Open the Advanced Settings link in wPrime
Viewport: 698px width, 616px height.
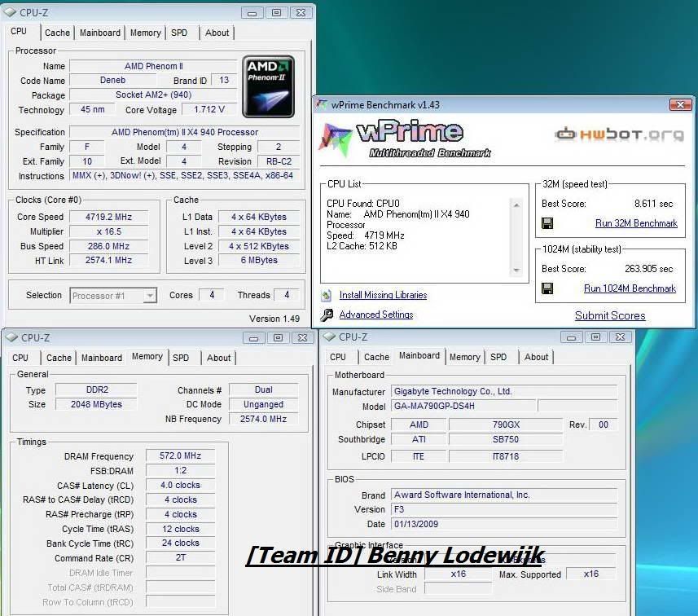click(x=375, y=315)
